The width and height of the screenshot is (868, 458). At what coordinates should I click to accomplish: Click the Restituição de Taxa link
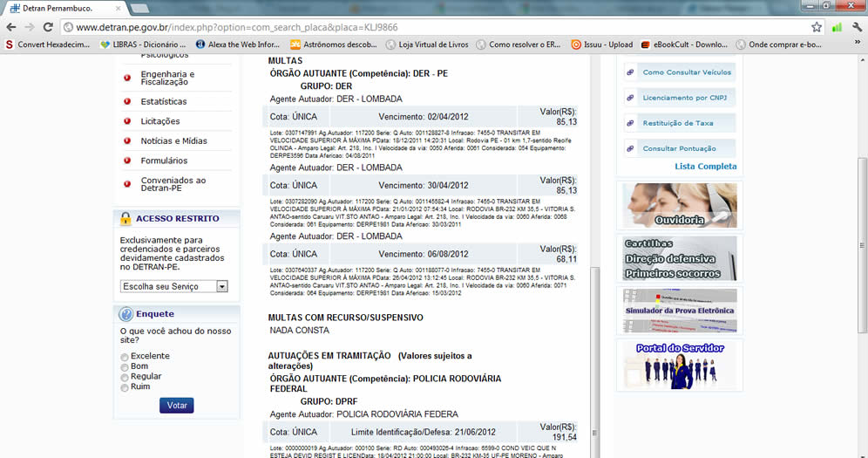[x=677, y=124]
